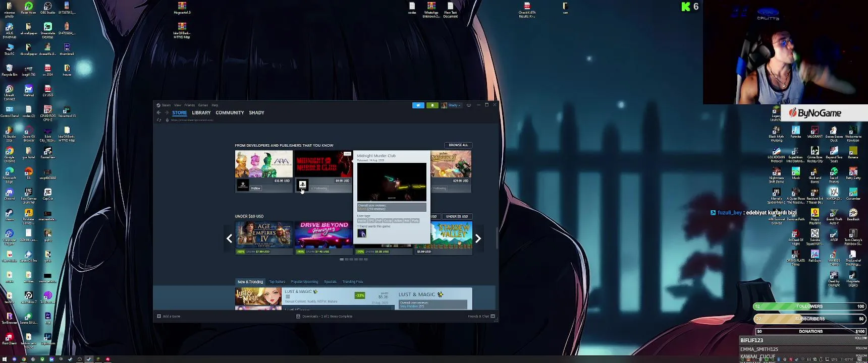Select the Top Sellers tab

pyautogui.click(x=277, y=282)
